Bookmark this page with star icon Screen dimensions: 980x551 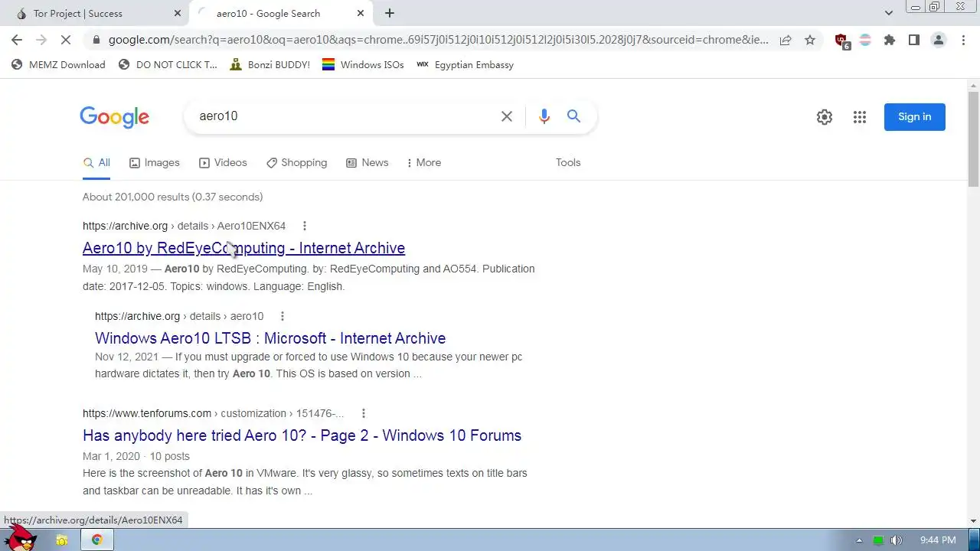(810, 40)
